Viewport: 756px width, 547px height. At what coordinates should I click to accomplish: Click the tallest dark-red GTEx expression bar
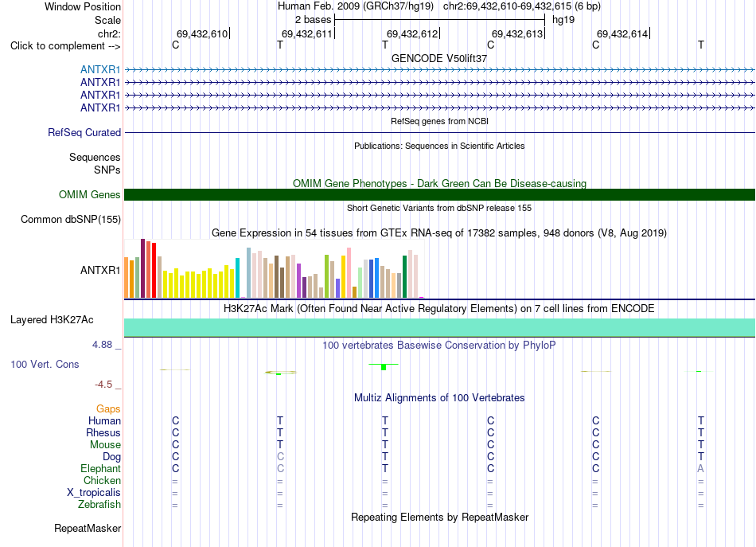(x=142, y=268)
